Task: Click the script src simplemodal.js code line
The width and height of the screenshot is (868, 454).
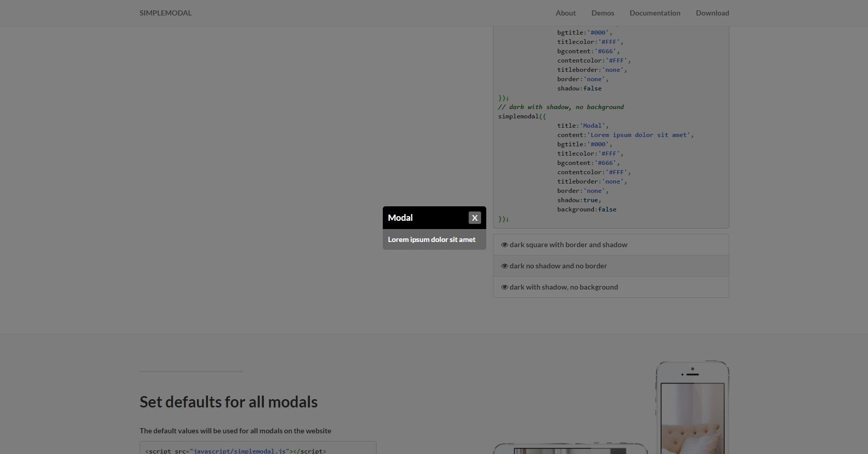Action: (236, 451)
